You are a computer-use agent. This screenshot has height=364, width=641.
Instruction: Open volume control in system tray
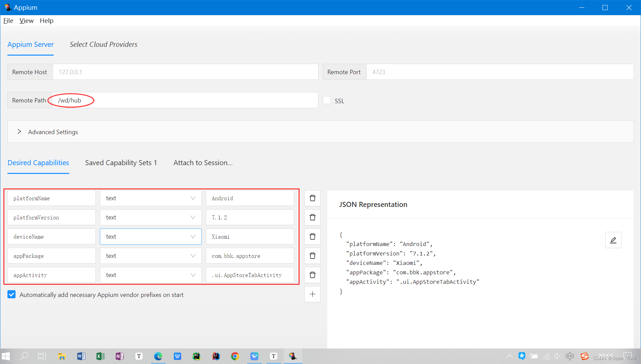[x=558, y=356]
